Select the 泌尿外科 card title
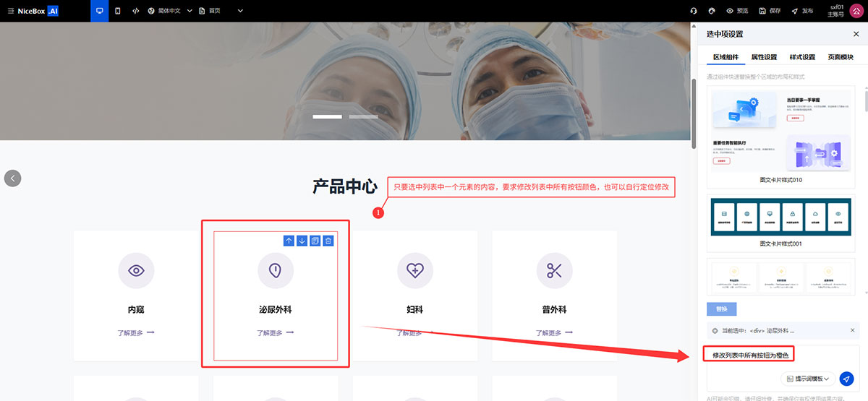The image size is (868, 401). point(276,309)
